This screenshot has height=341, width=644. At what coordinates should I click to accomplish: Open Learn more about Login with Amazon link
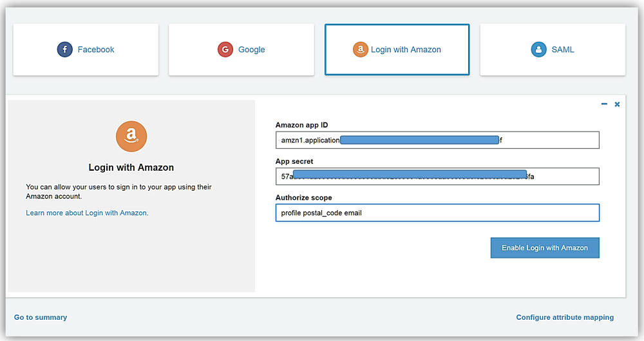[x=87, y=213]
